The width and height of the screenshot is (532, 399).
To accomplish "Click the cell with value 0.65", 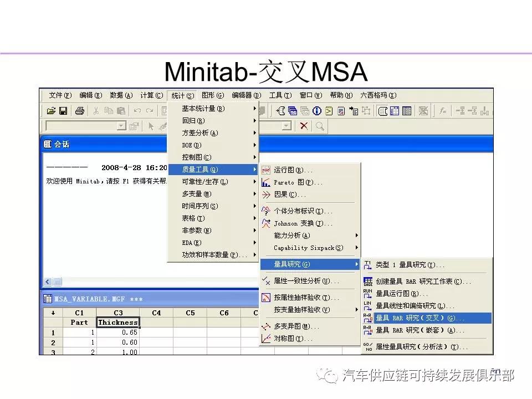I will (x=118, y=332).
